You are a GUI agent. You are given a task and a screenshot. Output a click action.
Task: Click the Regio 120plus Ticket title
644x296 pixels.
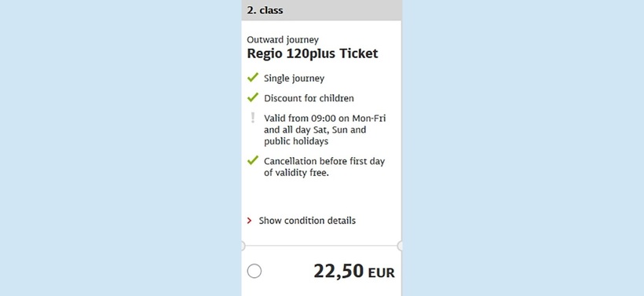[x=312, y=53]
